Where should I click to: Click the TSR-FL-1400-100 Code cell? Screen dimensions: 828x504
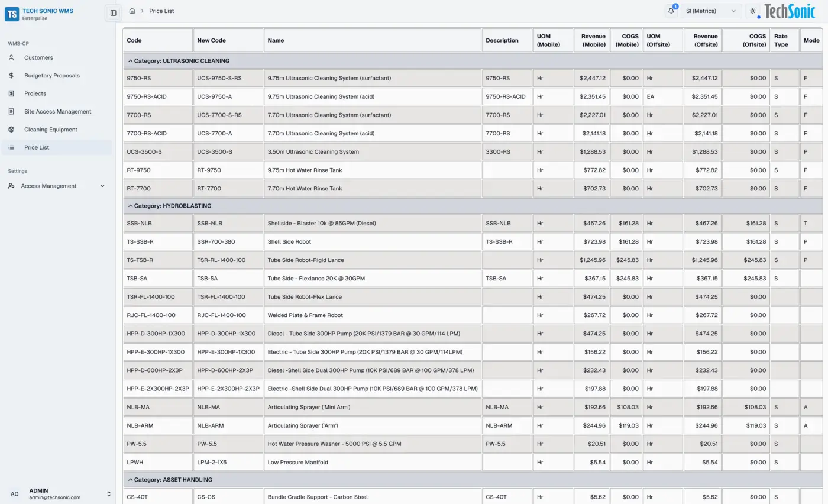pos(158,296)
